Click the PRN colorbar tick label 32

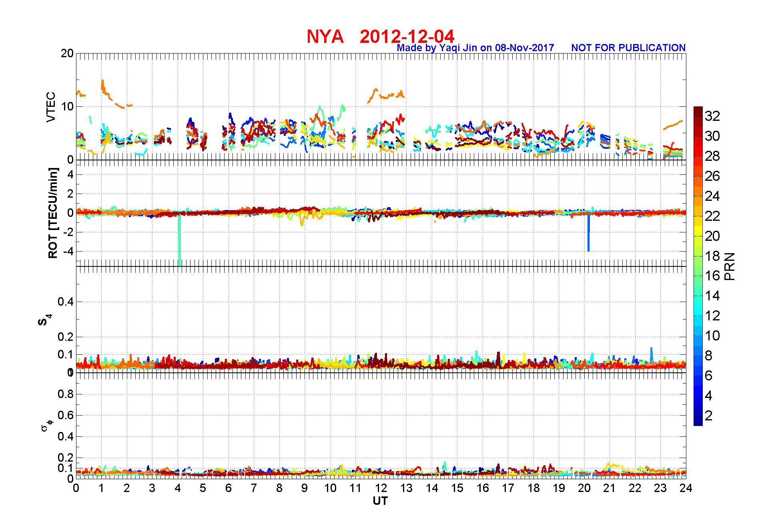click(712, 116)
